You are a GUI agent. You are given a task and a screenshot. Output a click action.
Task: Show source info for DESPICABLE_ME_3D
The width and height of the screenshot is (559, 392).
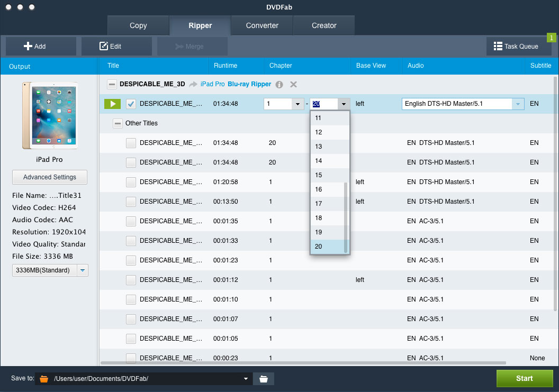click(x=279, y=85)
